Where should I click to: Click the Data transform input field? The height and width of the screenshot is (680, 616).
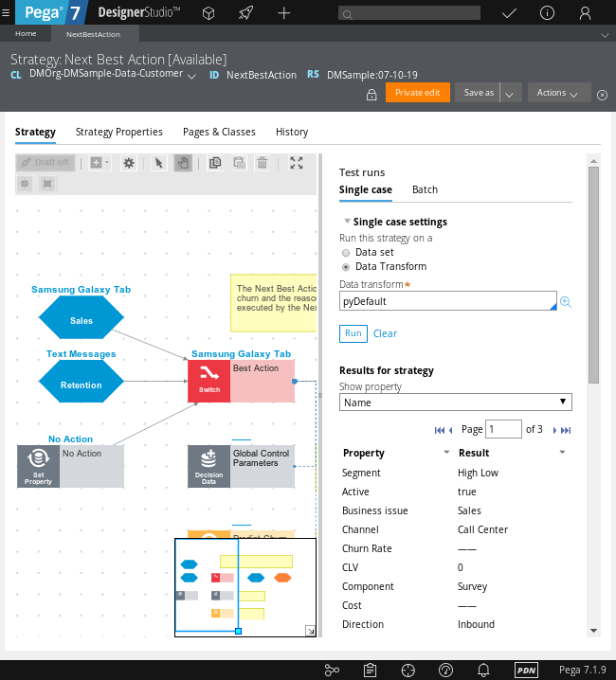pos(448,301)
